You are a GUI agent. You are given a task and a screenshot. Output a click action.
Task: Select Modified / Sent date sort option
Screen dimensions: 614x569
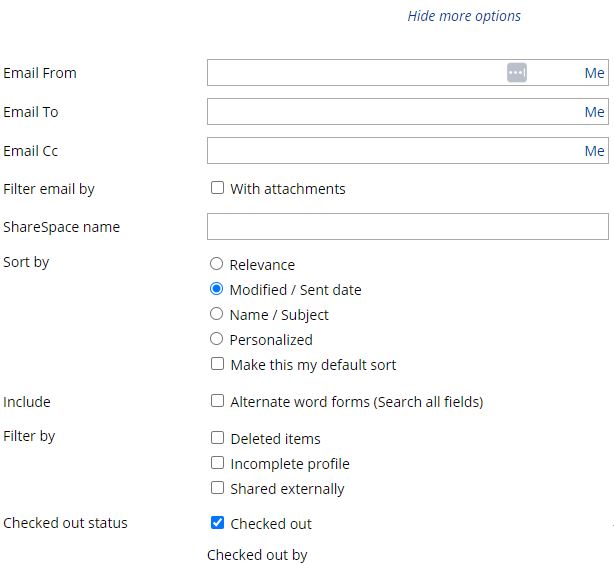point(216,289)
